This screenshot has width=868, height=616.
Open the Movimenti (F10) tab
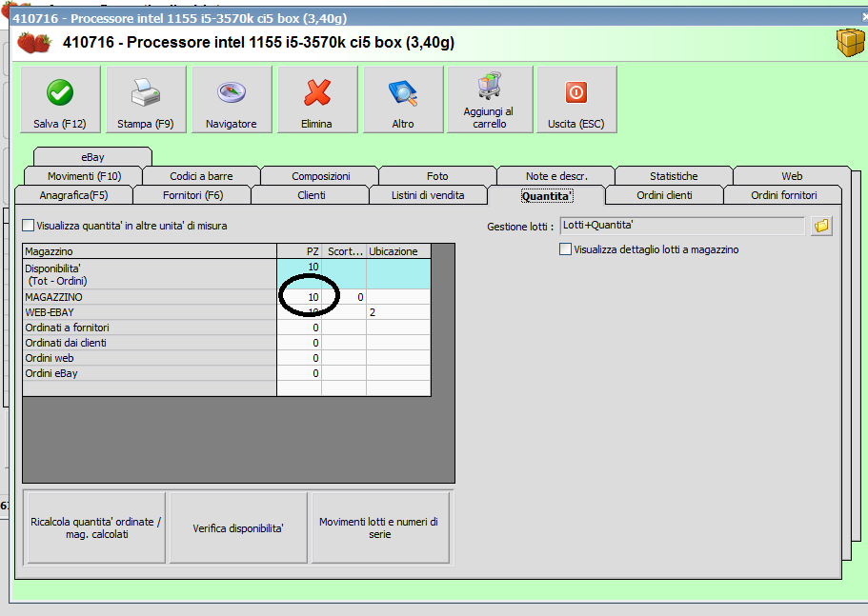tap(84, 176)
